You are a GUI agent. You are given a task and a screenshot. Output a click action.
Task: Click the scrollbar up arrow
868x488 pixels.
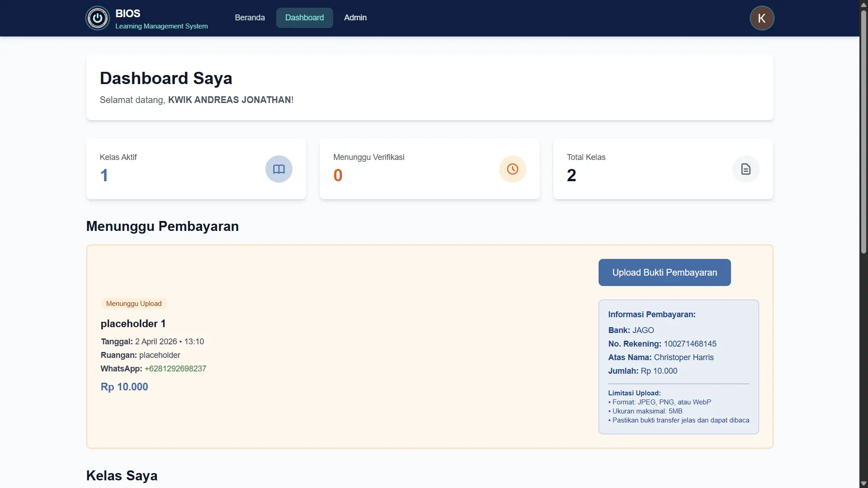(863, 5)
